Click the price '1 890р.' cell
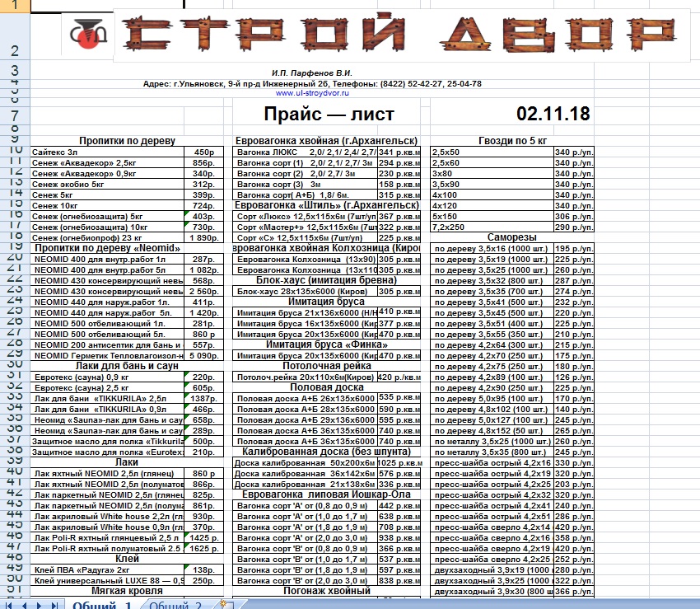 click(204, 237)
